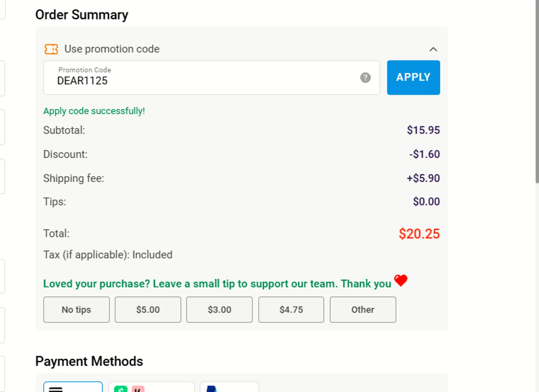Click the red heart icon

click(x=401, y=280)
